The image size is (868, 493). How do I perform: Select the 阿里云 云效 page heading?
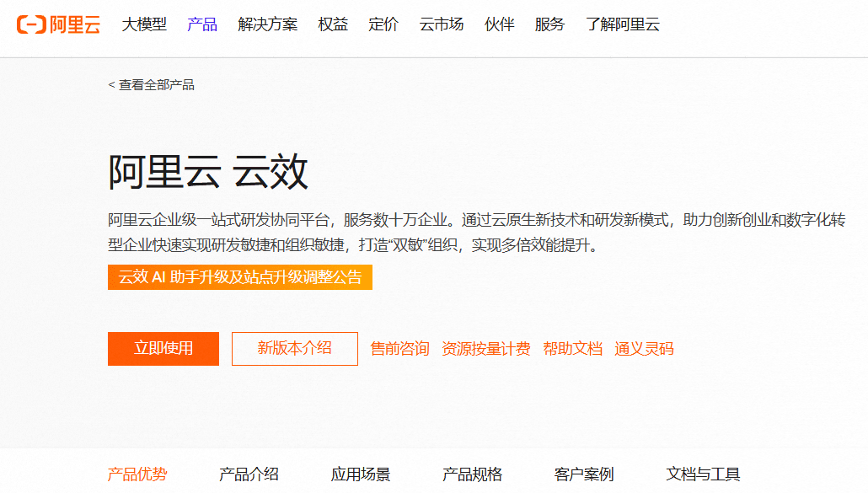pyautogui.click(x=208, y=172)
